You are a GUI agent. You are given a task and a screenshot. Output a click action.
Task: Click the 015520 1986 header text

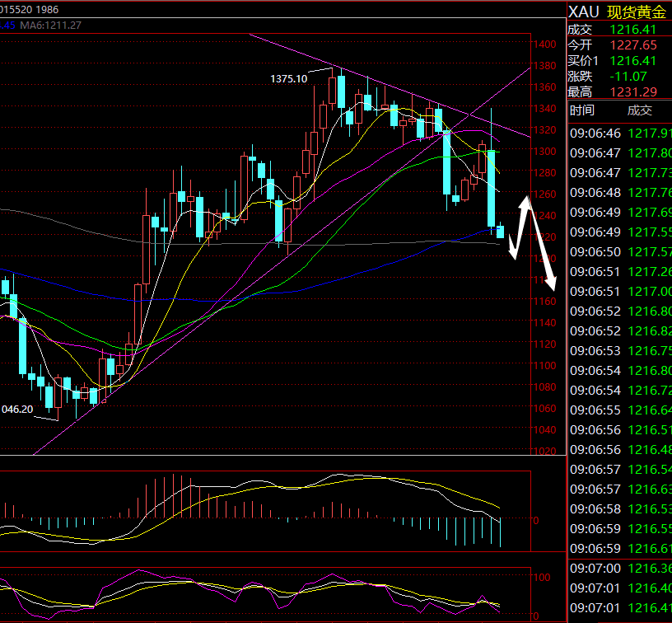(29, 9)
